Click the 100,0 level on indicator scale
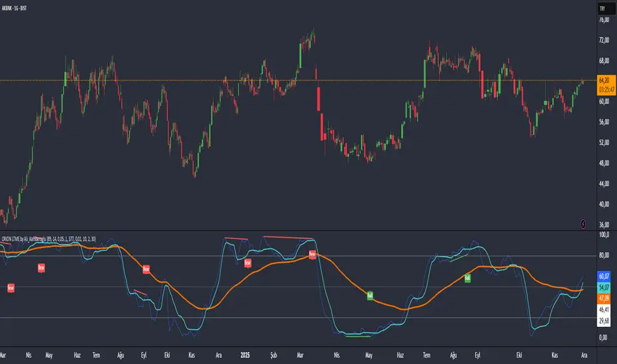Image resolution: width=617 pixels, height=364 pixels. click(x=603, y=235)
